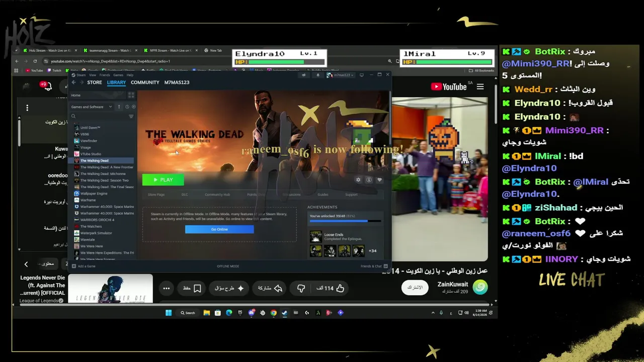Select V696 in game list
Viewport: 644px width, 362px height.
click(x=104, y=134)
